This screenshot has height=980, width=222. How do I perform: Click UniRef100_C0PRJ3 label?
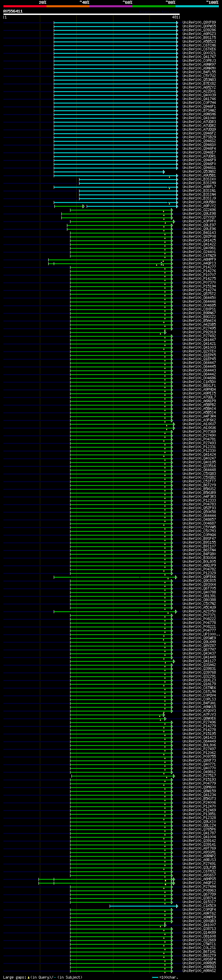199,61
